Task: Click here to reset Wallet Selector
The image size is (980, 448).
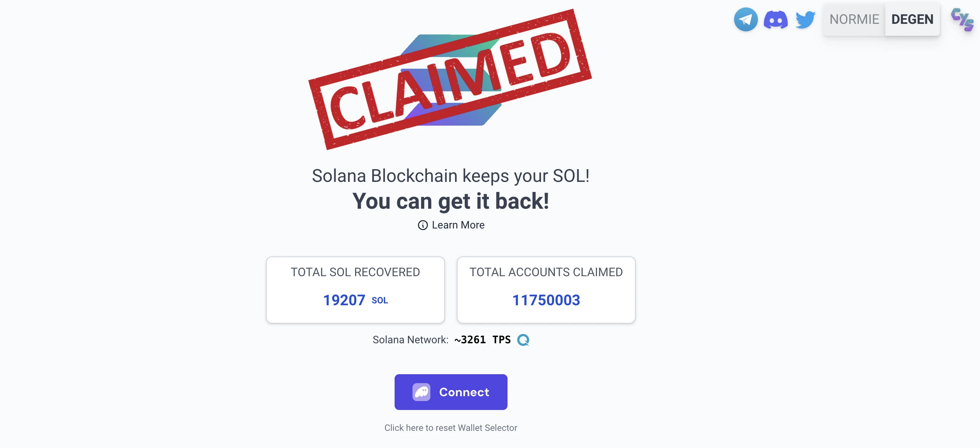Action: pyautogui.click(x=451, y=428)
